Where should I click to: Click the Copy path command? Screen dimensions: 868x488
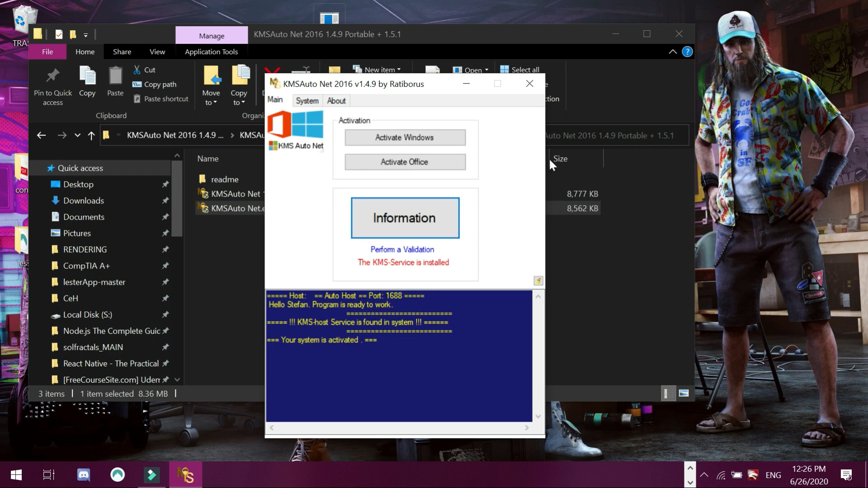tap(154, 84)
